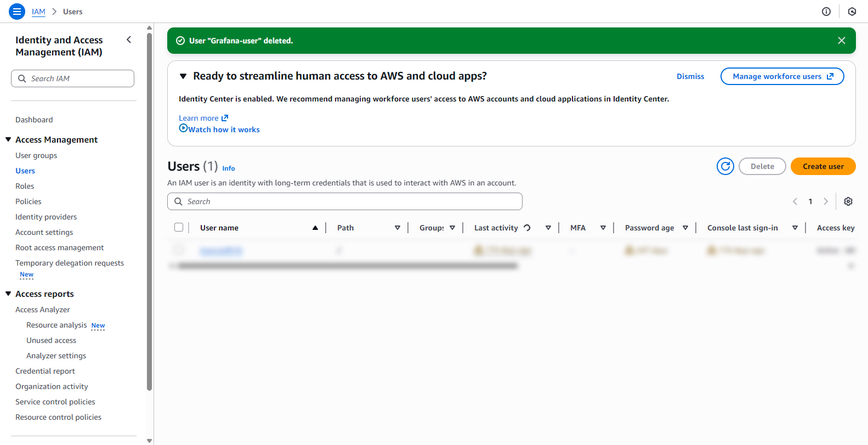This screenshot has width=868, height=445.
Task: Open Roles in the sidebar
Action: pyautogui.click(x=25, y=186)
